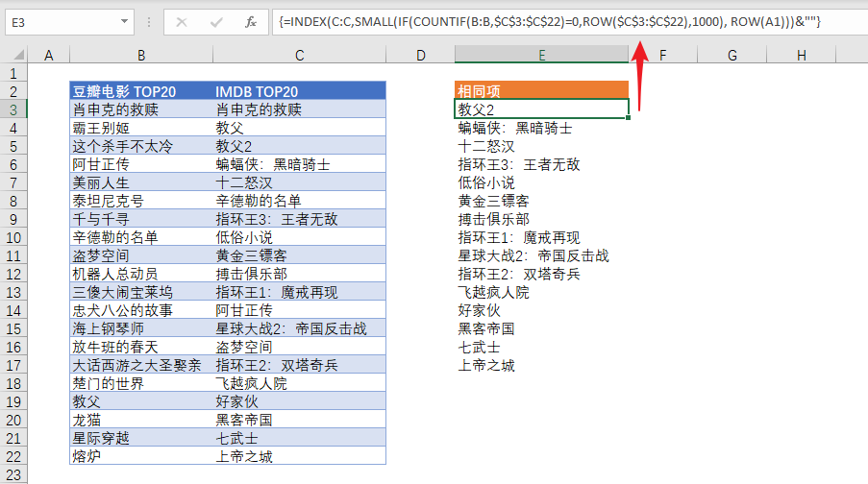Click the Select All corner triangle
The image size is (868, 484).
click(x=14, y=56)
